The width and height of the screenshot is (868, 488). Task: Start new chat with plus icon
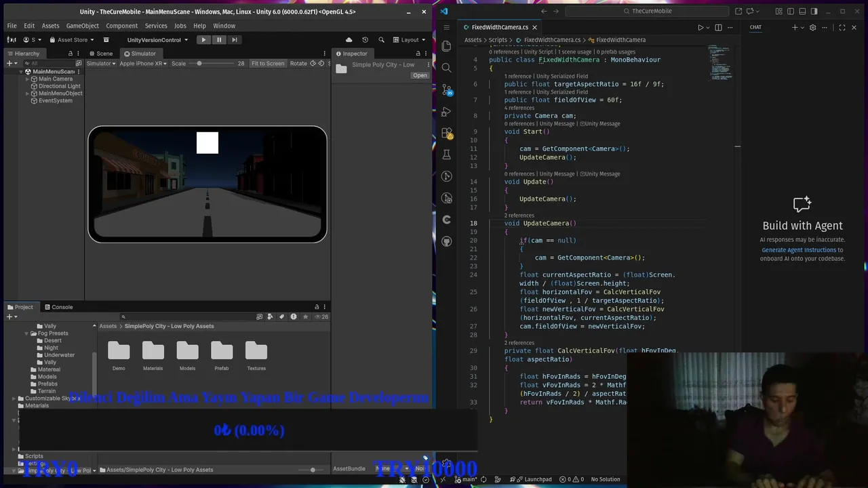(x=795, y=27)
